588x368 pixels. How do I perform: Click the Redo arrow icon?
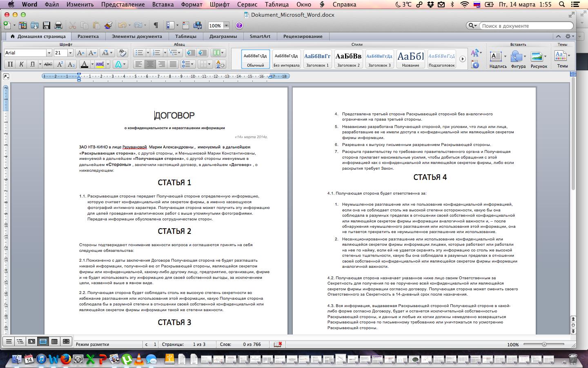point(138,25)
